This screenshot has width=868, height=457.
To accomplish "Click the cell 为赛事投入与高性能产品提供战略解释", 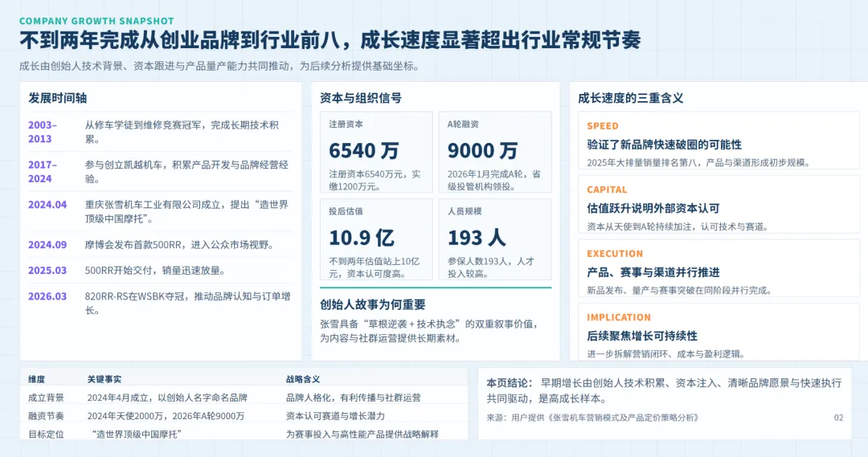I will pos(362,435).
